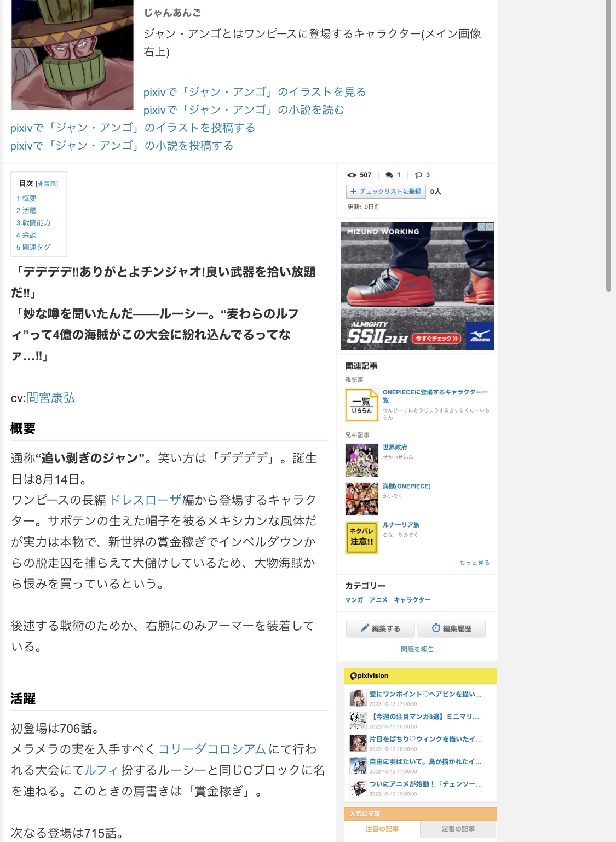Click the comment count number 1
616x842 pixels.
click(399, 175)
